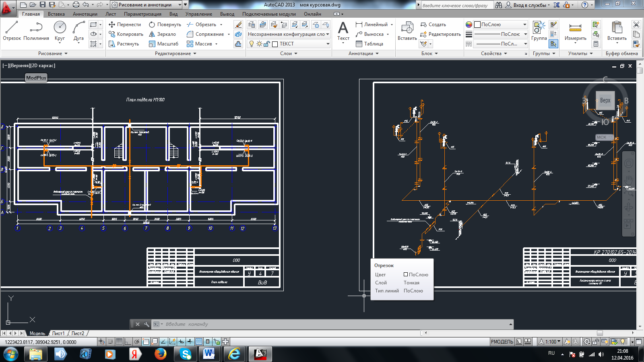Click Растянуть (Stretch) command
644x362 pixels.
click(x=124, y=44)
